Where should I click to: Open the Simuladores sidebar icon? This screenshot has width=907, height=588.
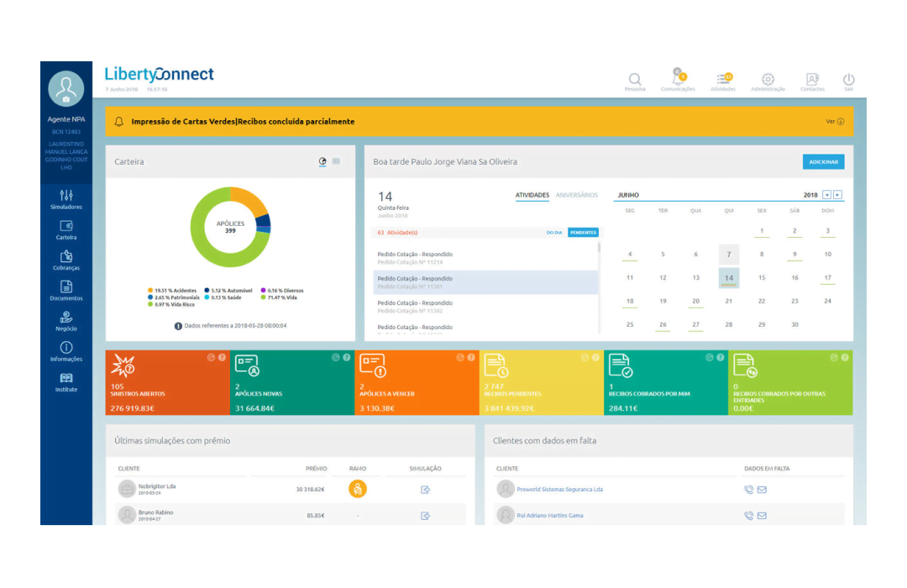pyautogui.click(x=66, y=199)
